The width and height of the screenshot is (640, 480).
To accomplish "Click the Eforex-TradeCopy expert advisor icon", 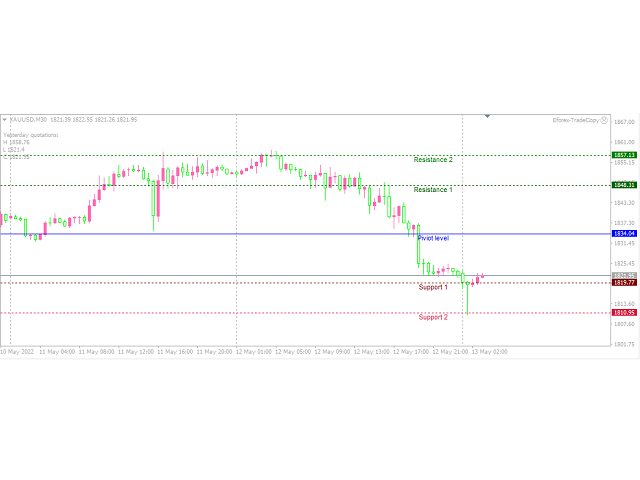I will [604, 120].
